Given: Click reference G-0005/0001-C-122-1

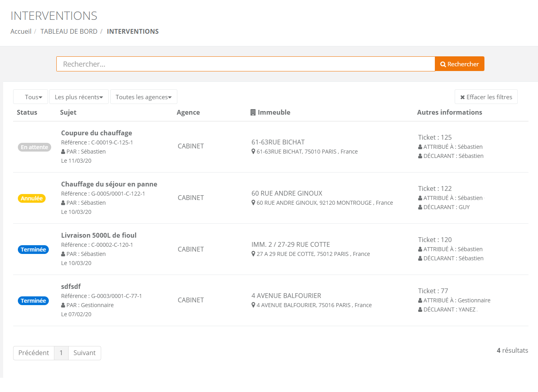Looking at the screenshot, I should click(x=118, y=194).
